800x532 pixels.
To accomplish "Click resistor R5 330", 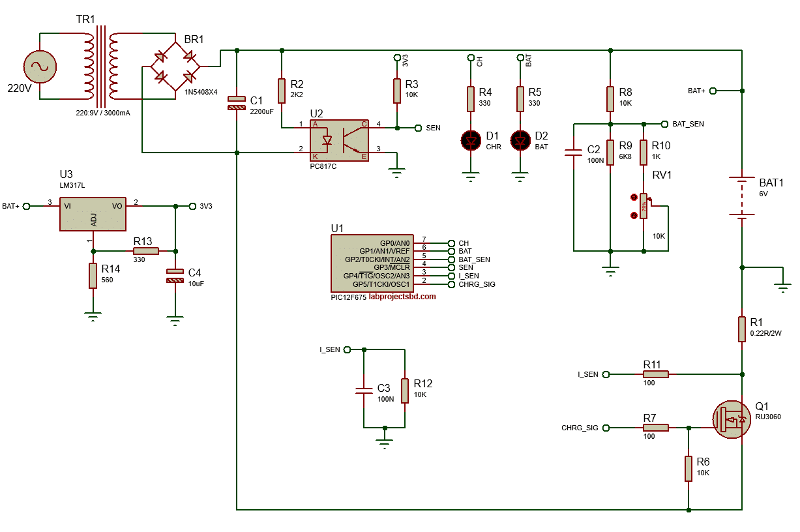I will click(x=520, y=99).
